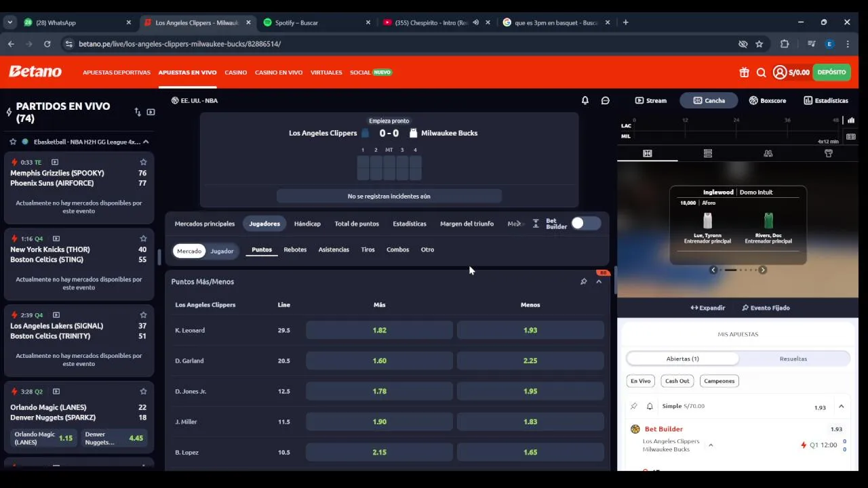Open the Boxscore tab
Image resolution: width=868 pixels, height=488 pixels.
(768, 100)
